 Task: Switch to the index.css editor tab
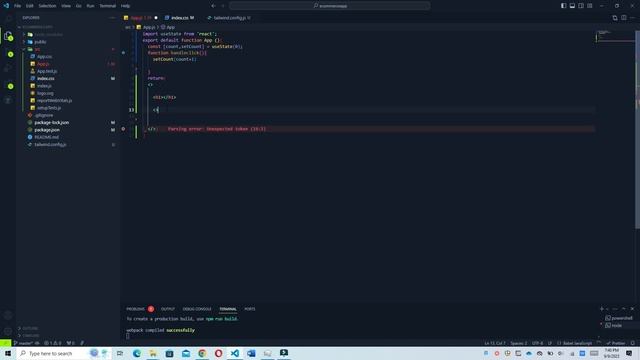[180, 18]
